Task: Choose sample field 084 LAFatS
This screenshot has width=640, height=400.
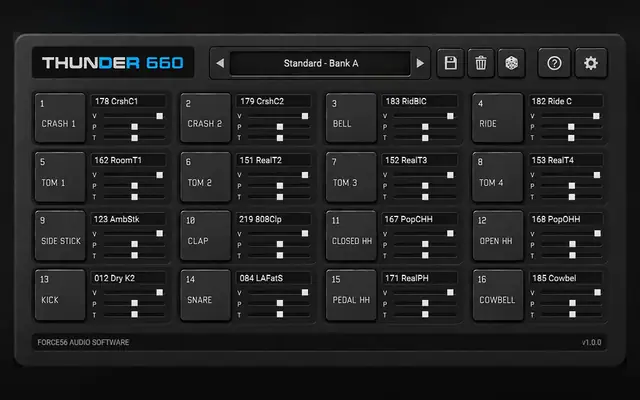Action: click(273, 278)
